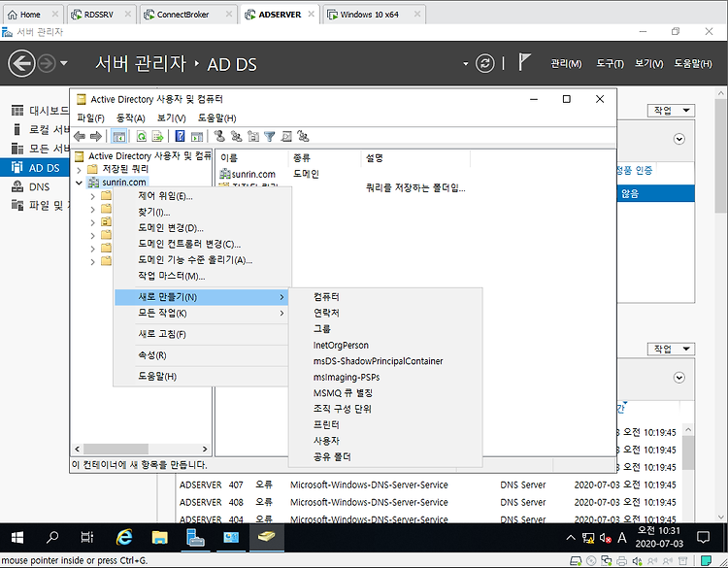Image resolution: width=728 pixels, height=568 pixels.
Task: Open taskbar search magnifier
Action: [x=52, y=537]
